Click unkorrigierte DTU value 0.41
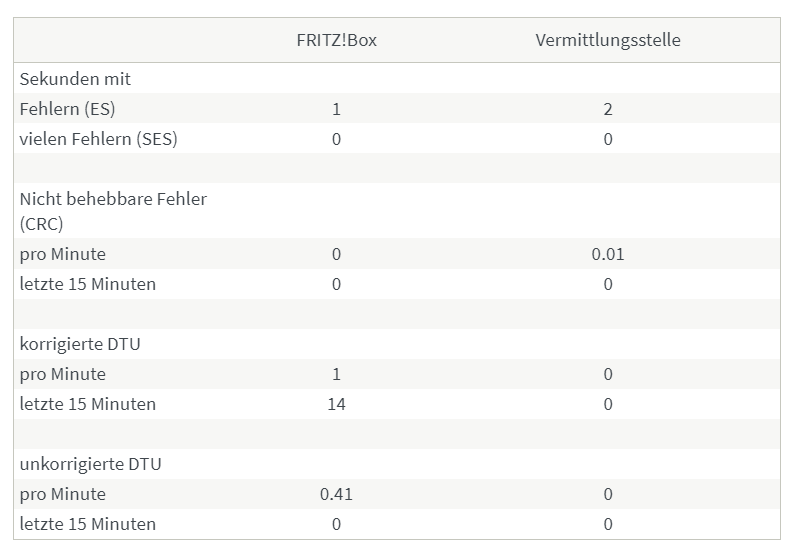 (x=336, y=494)
